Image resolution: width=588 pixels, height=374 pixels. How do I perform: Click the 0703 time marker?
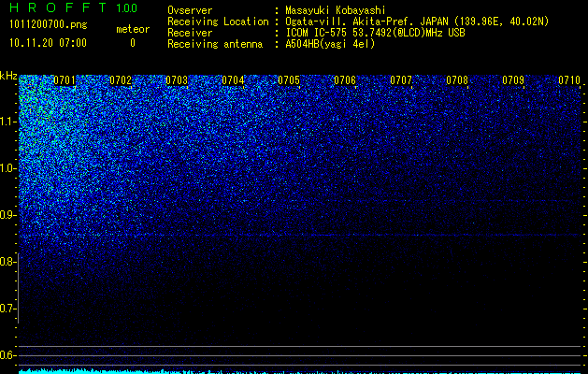click(x=177, y=80)
